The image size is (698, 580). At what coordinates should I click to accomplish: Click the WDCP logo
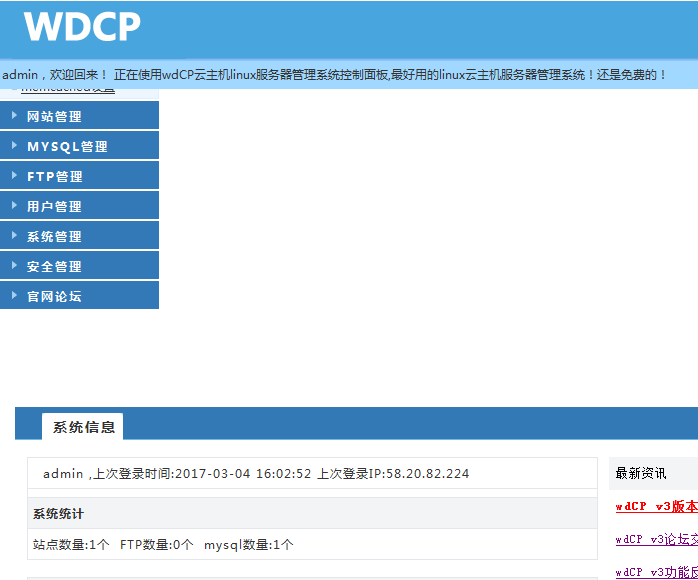(82, 27)
